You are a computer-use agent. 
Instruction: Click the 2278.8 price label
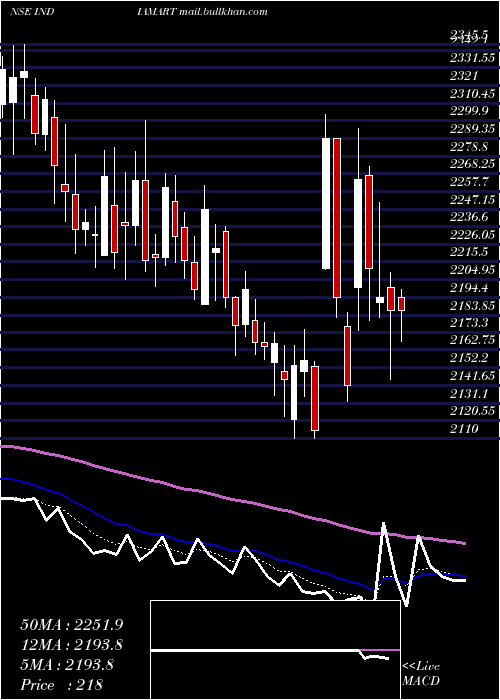[x=470, y=146]
